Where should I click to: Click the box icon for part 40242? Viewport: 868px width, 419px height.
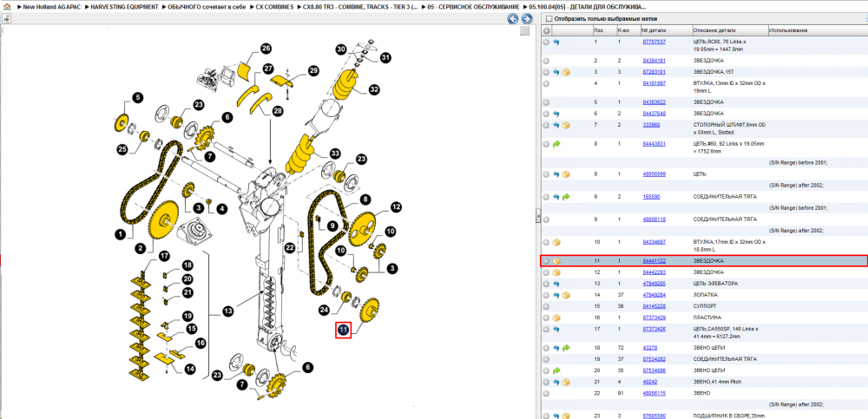[566, 382]
